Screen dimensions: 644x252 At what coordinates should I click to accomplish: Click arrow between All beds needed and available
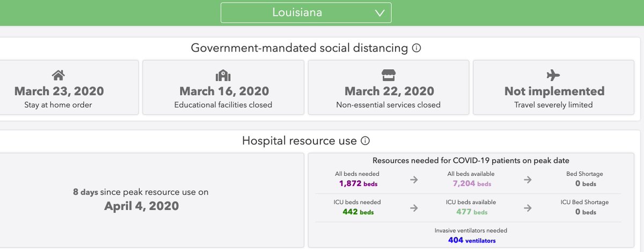click(x=414, y=180)
